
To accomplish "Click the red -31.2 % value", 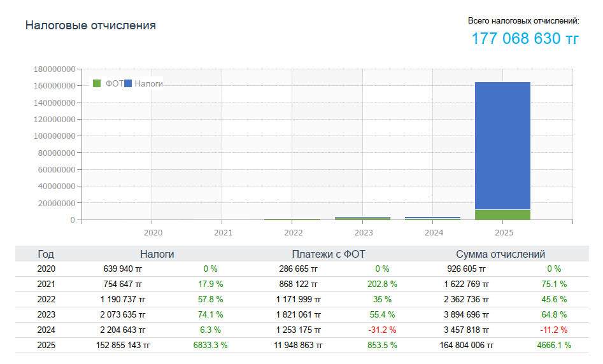I will click(x=381, y=330).
